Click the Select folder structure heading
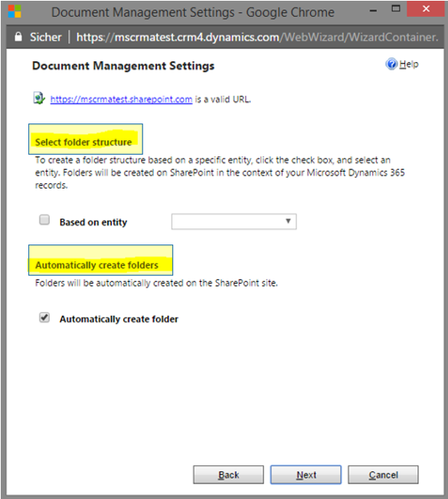Screen dimensions: 448x499 pyautogui.click(x=83, y=143)
